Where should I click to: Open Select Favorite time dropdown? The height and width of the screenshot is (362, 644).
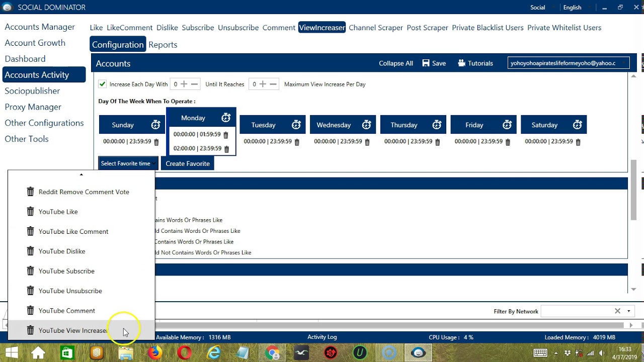(x=128, y=163)
